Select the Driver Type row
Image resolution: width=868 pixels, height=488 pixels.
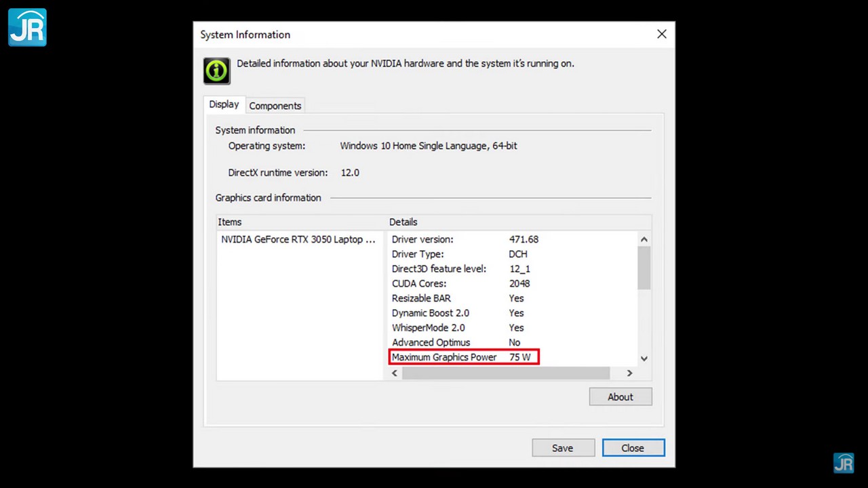pos(513,254)
